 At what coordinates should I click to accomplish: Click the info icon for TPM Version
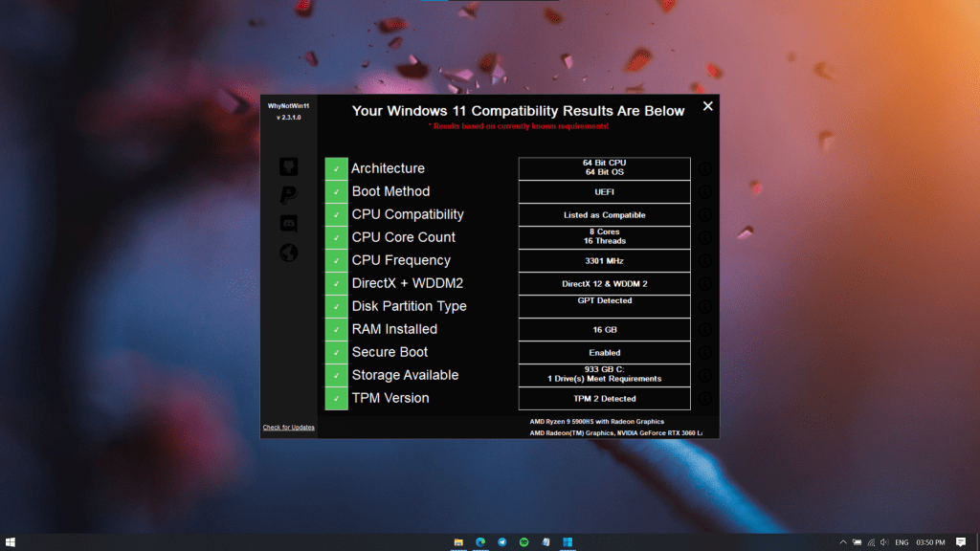tap(705, 399)
